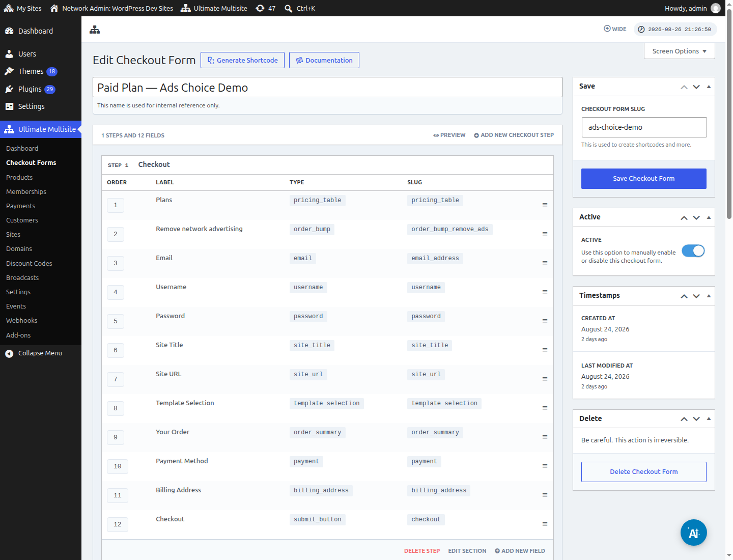Image resolution: width=733 pixels, height=560 pixels.
Task: Click the clock timestamp indicator
Action: coord(675,29)
